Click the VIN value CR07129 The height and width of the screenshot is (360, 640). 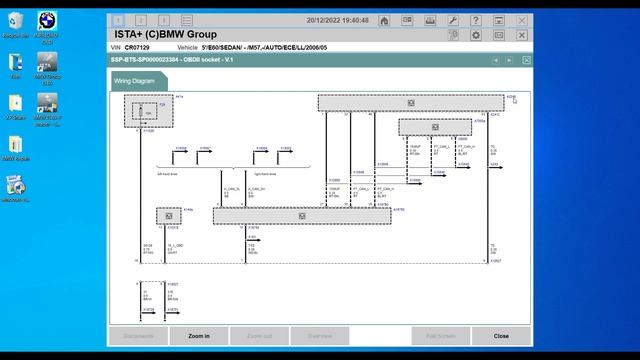coord(137,48)
